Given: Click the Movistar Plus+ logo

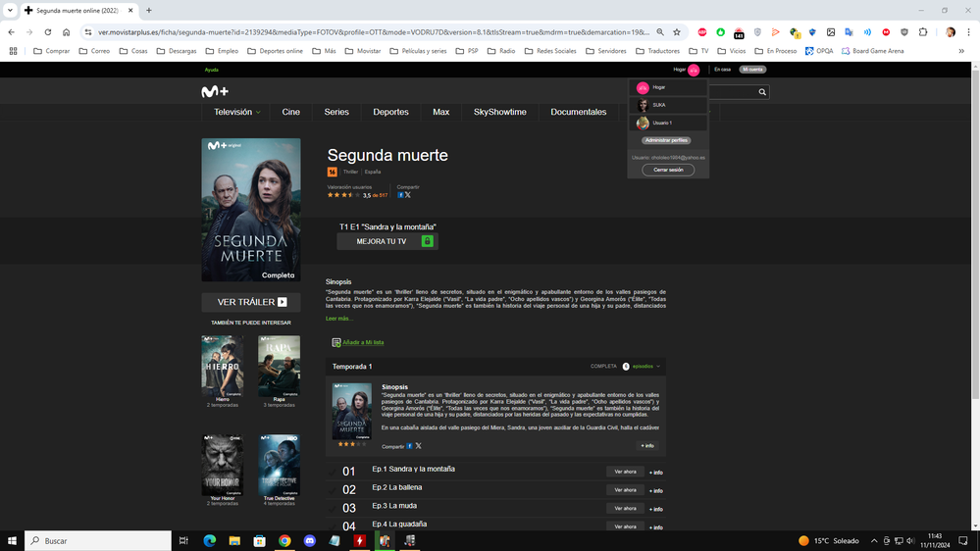Looking at the screenshot, I should coord(215,91).
